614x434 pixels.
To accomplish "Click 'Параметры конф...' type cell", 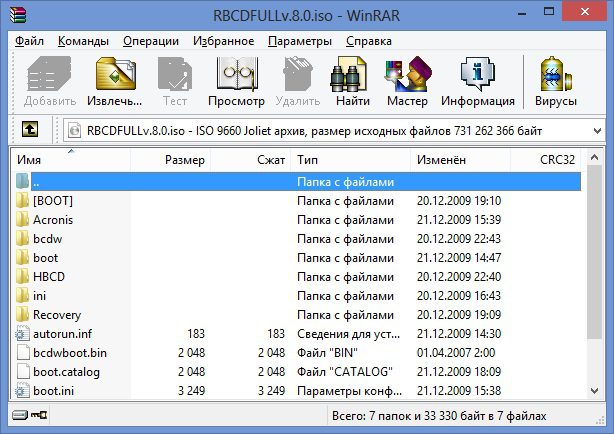I will click(349, 391).
